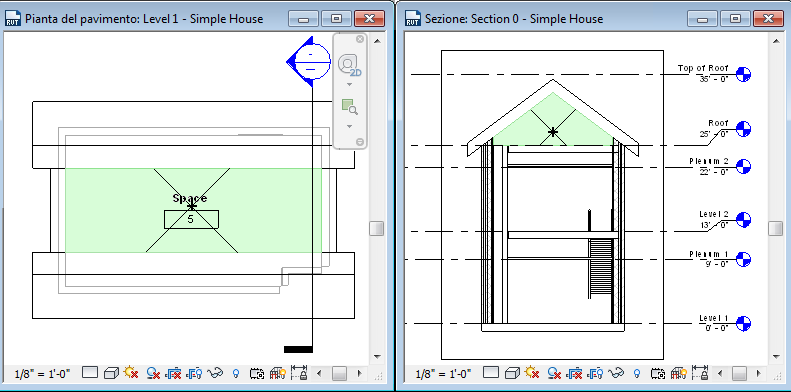Image resolution: width=791 pixels, height=392 pixels.
Task: Open Detail Level in plan view control bar
Action: point(90,373)
